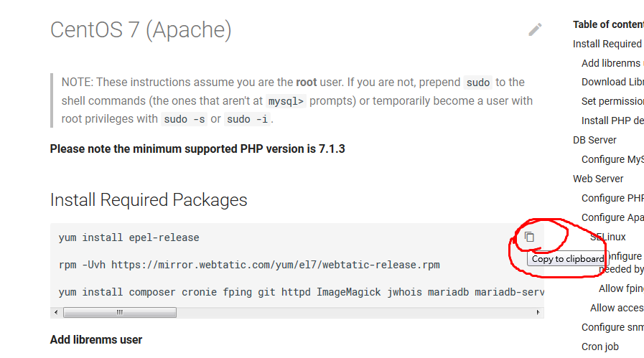
Task: Navigate to Cron job section
Action: click(600, 347)
